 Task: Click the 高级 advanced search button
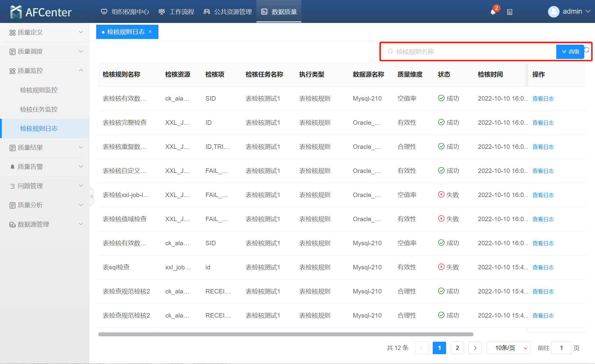570,51
